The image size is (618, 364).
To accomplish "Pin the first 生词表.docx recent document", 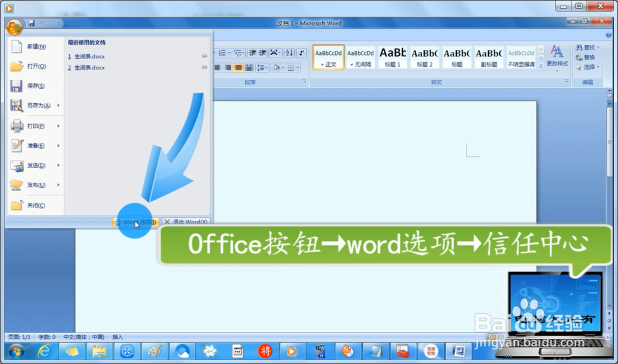I will tap(204, 56).
